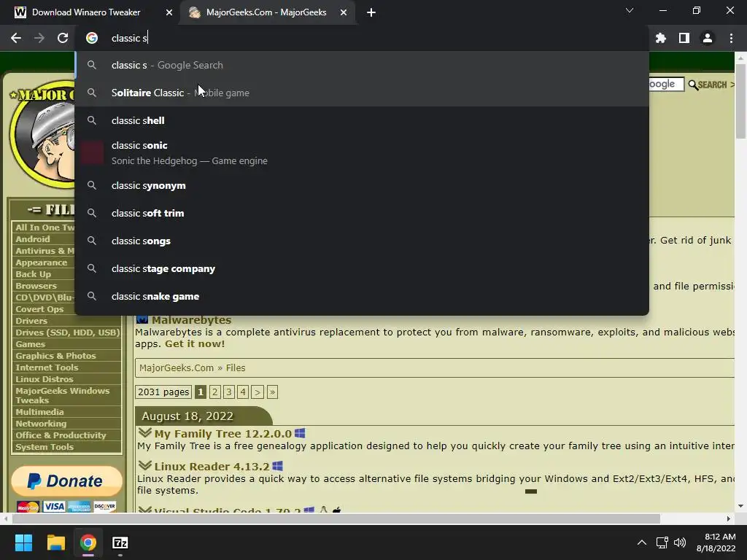The image size is (747, 560).
Task: Open the Chrome extensions puzzle icon
Action: coord(660,38)
